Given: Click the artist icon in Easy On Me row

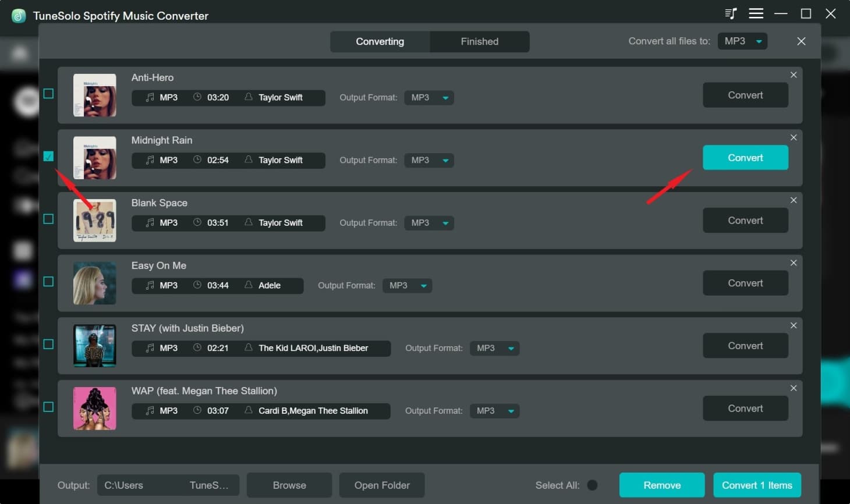Looking at the screenshot, I should [249, 285].
